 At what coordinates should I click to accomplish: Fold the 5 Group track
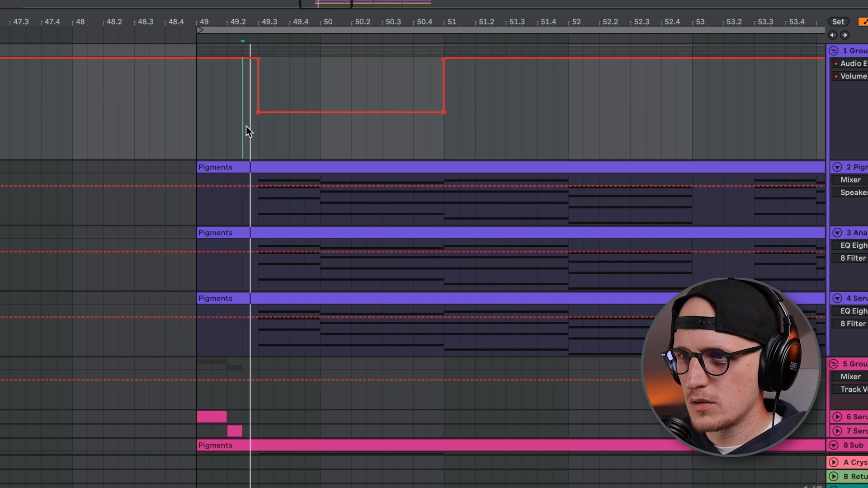834,364
